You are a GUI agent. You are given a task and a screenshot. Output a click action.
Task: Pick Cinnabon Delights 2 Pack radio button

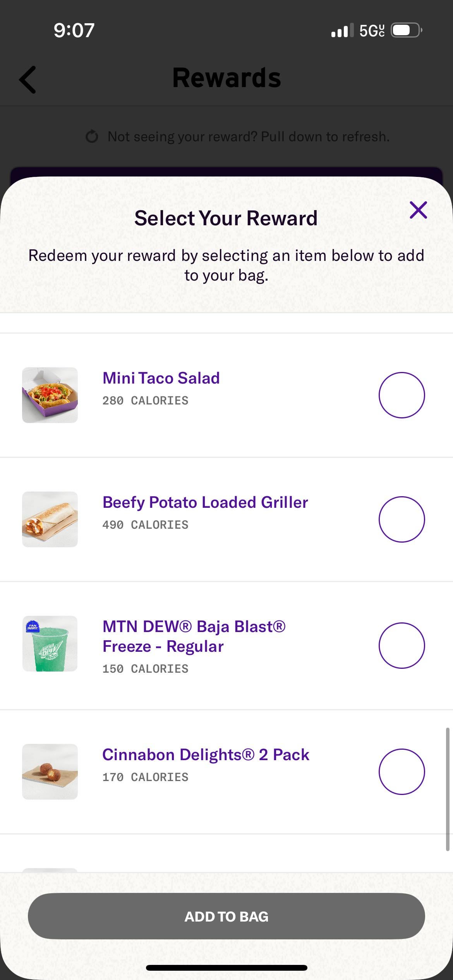402,772
